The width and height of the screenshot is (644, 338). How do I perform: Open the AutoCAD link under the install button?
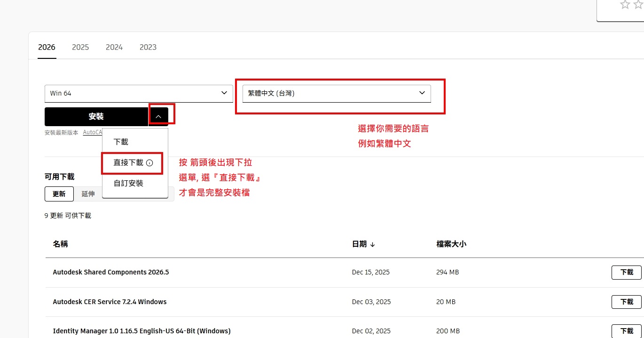pos(93,132)
